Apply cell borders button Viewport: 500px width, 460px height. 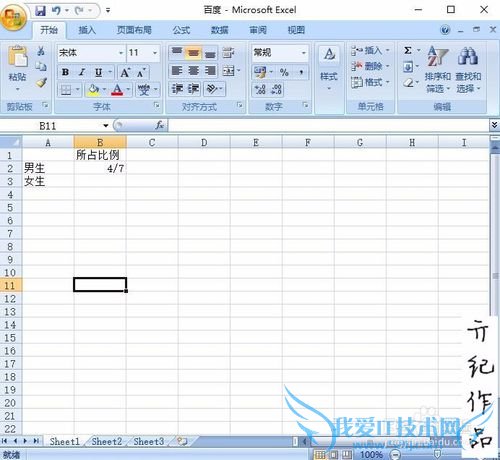pos(66,90)
